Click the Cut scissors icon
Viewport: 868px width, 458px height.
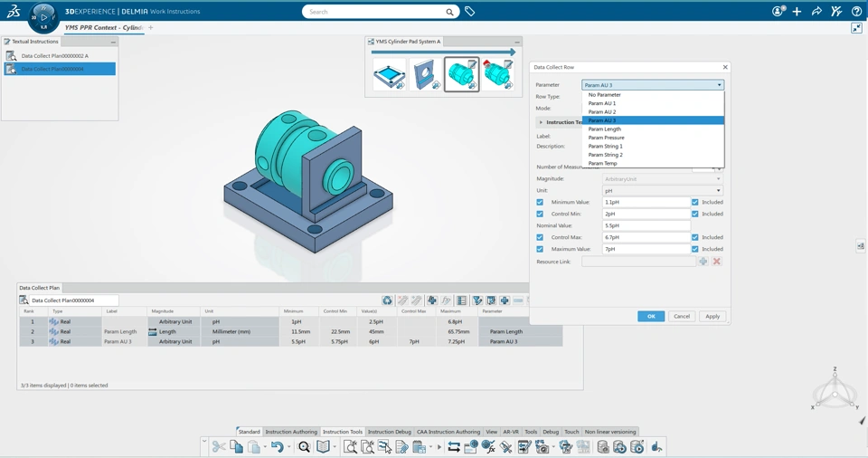point(219,446)
